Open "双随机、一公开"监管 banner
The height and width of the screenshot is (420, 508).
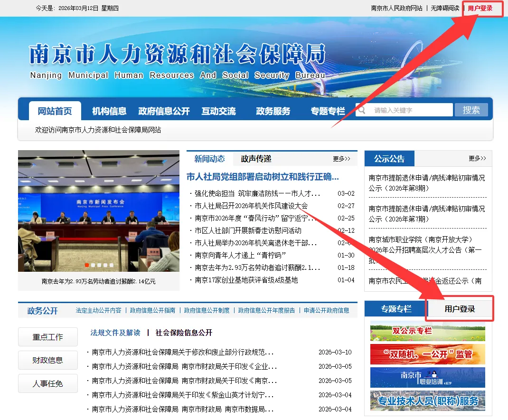point(428,354)
